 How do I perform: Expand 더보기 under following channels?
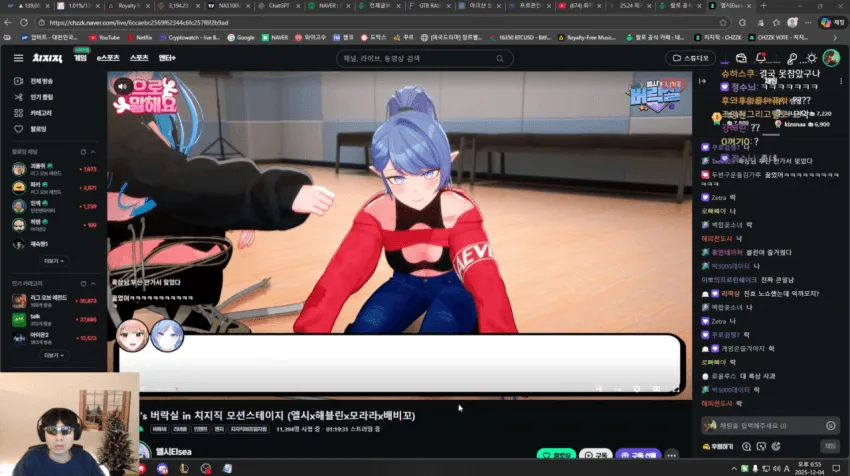click(x=54, y=261)
